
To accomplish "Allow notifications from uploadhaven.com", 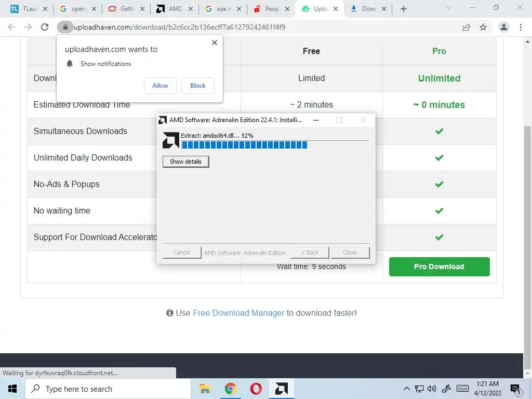I will (x=160, y=86).
